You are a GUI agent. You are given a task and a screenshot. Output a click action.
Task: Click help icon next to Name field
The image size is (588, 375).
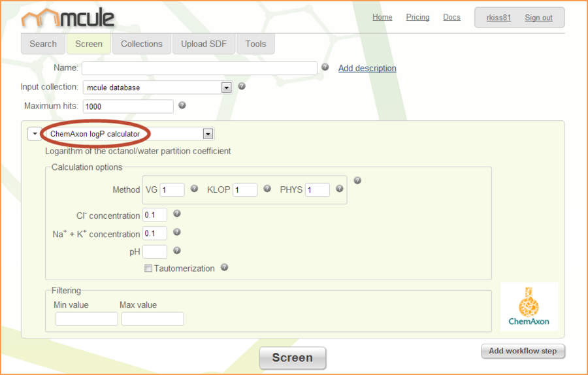pyautogui.click(x=325, y=67)
